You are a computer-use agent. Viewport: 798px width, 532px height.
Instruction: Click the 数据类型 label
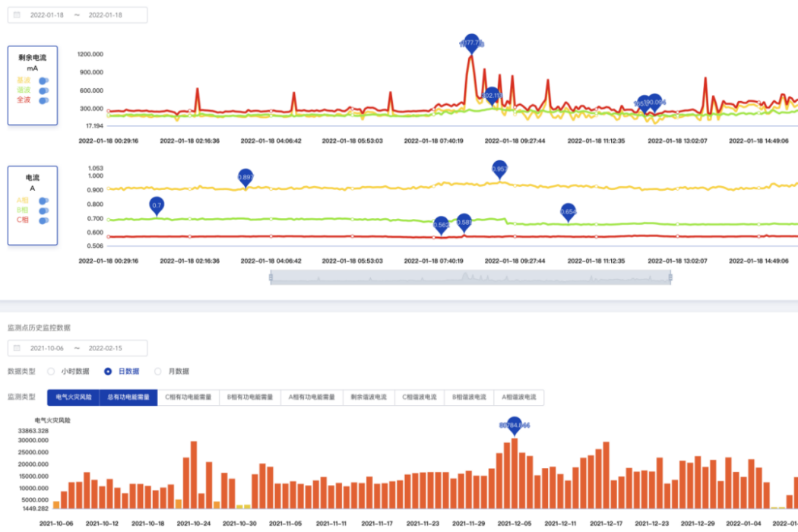21,371
